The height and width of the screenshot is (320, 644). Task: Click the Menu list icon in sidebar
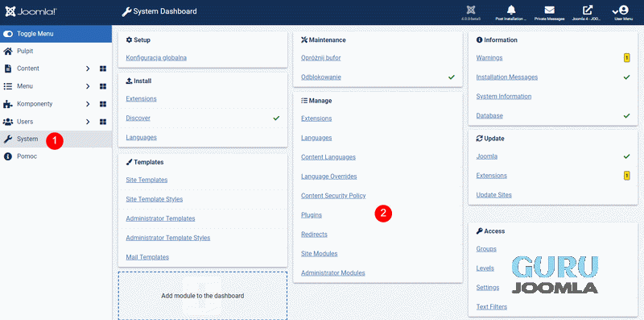(x=7, y=86)
